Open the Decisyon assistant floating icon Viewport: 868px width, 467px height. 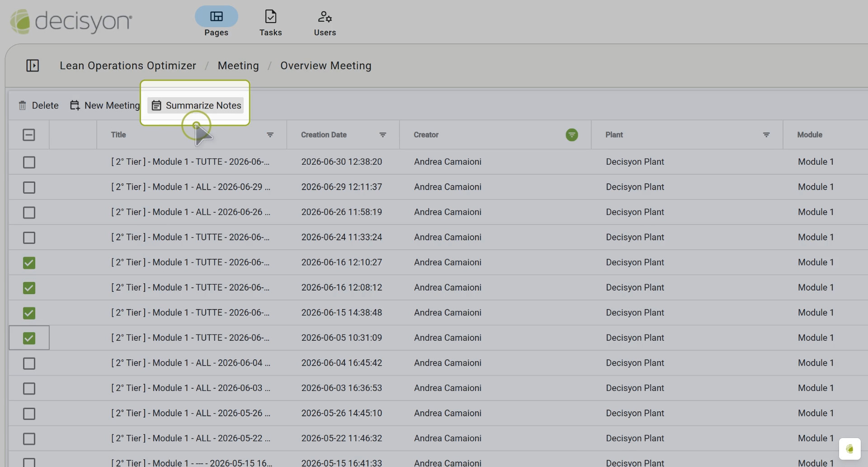849,448
